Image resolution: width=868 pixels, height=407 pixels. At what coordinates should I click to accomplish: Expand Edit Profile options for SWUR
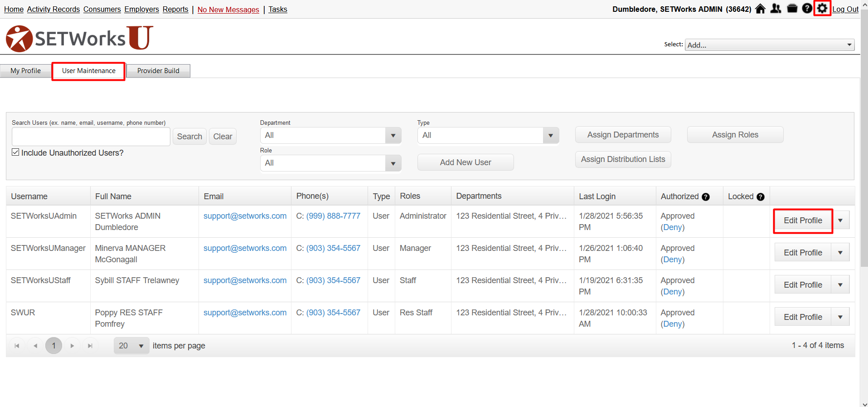pyautogui.click(x=840, y=317)
